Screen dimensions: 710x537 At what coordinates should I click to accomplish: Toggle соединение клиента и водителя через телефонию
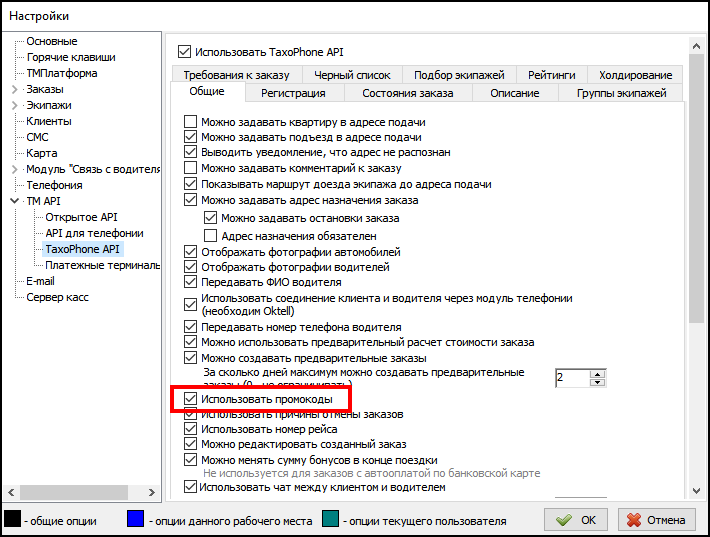[190, 304]
